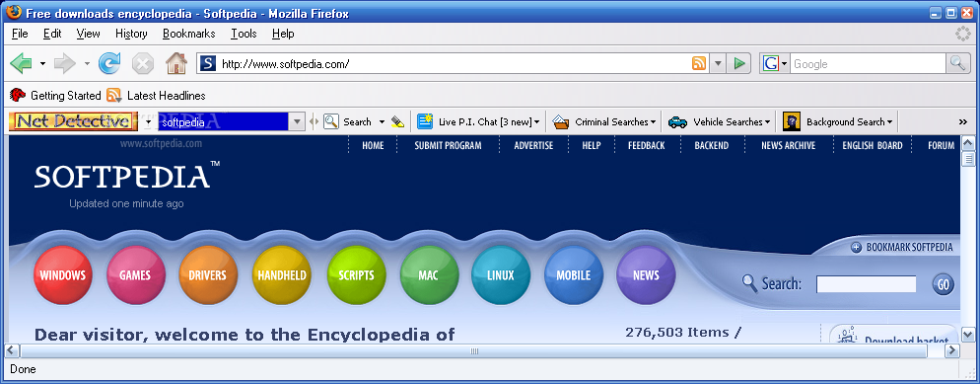
Task: Click the horizontal scrollbar right arrow
Action: [x=951, y=350]
